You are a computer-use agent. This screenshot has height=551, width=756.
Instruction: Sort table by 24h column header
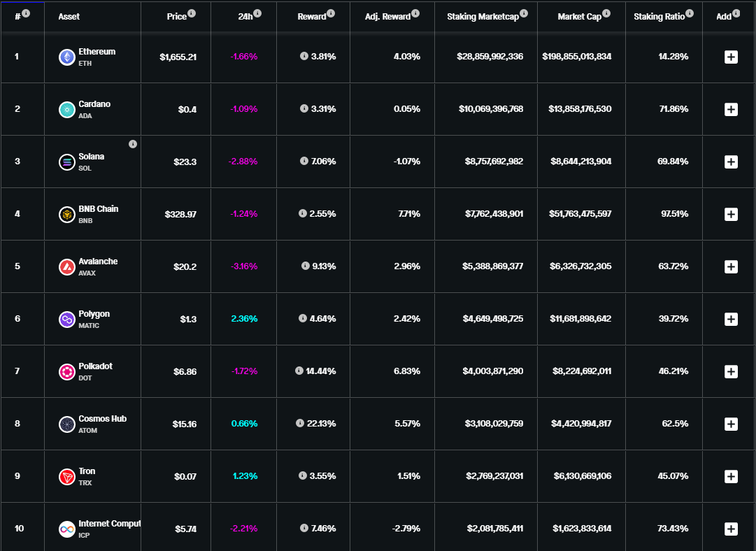(x=245, y=17)
